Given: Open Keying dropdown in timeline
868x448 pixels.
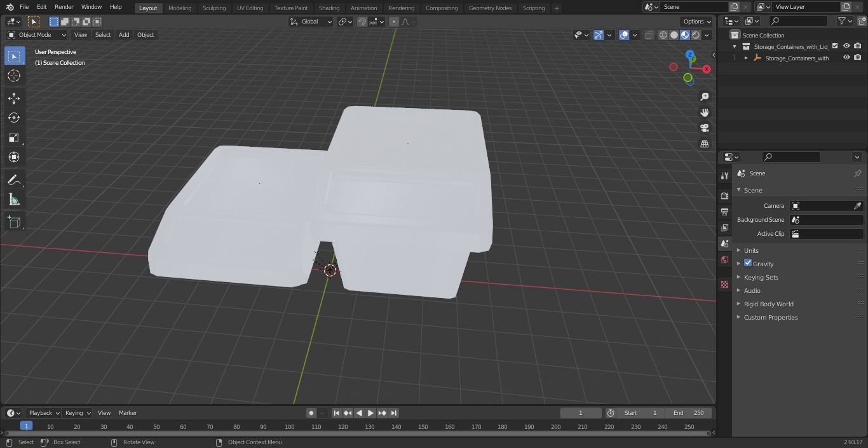Looking at the screenshot, I should point(78,413).
